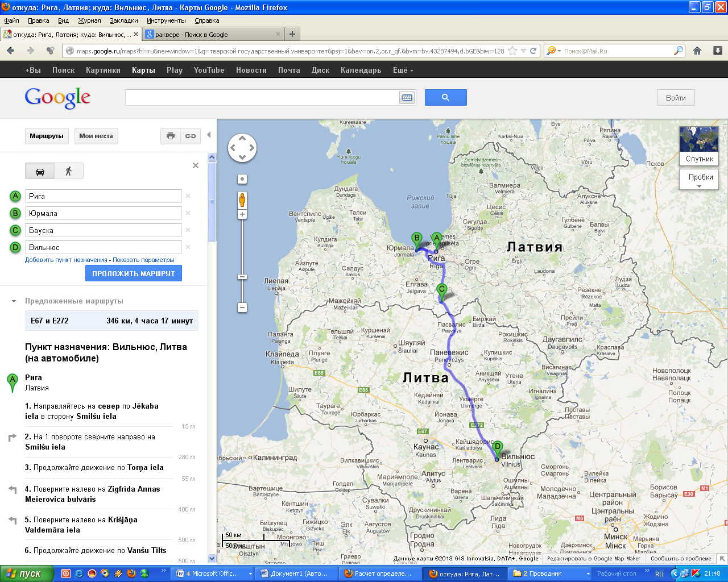Click the Войти sign-in button

(676, 98)
